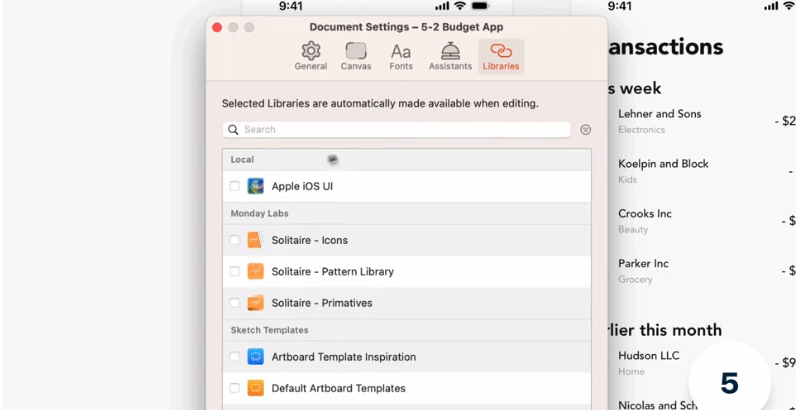The height and width of the screenshot is (410, 797).
Task: Check the Default Artboard Templates checkbox
Action: point(234,388)
